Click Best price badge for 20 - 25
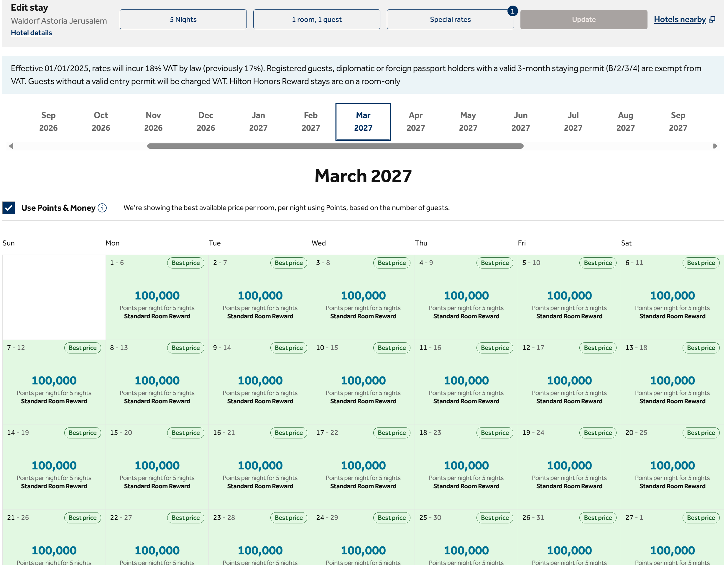 tap(700, 433)
